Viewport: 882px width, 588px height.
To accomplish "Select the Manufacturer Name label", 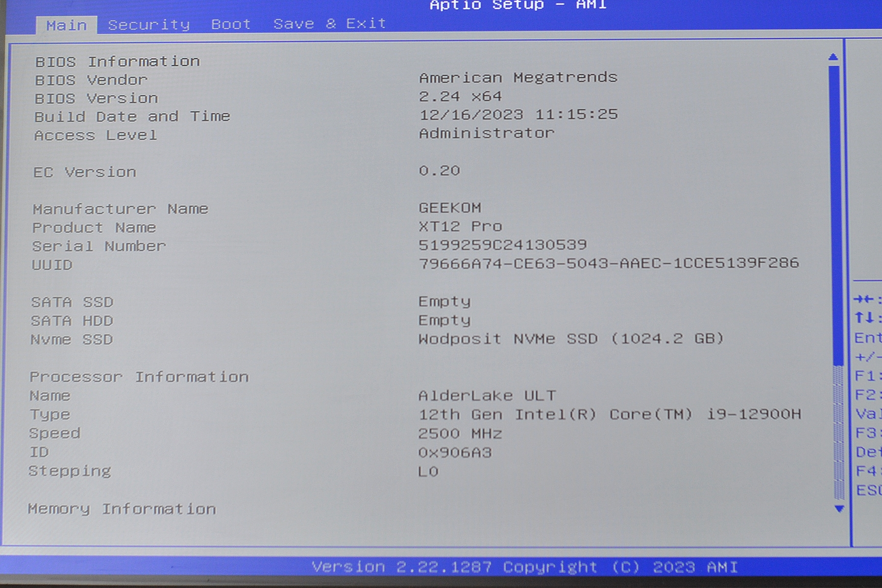I will (x=121, y=209).
